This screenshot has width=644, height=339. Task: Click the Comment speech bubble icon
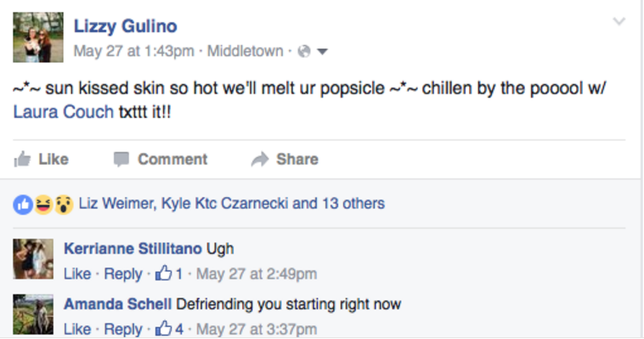pos(121,160)
